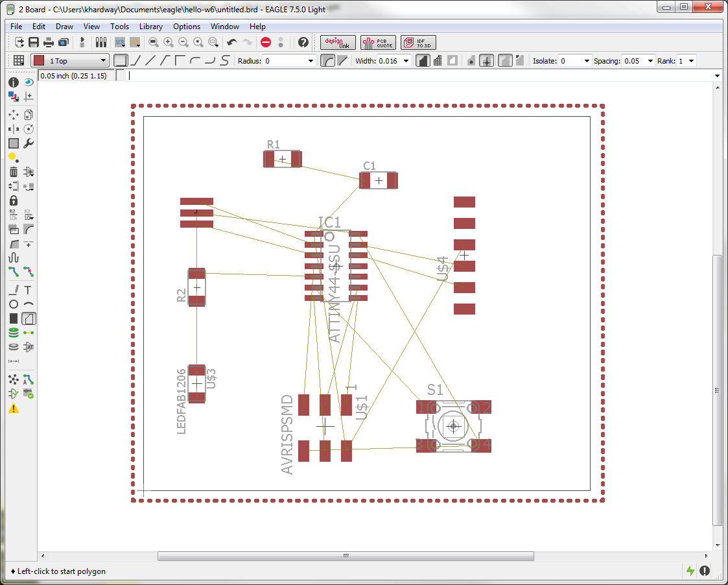Select the Polygon tool
Viewport: 728px width, 585px height.
(29, 318)
